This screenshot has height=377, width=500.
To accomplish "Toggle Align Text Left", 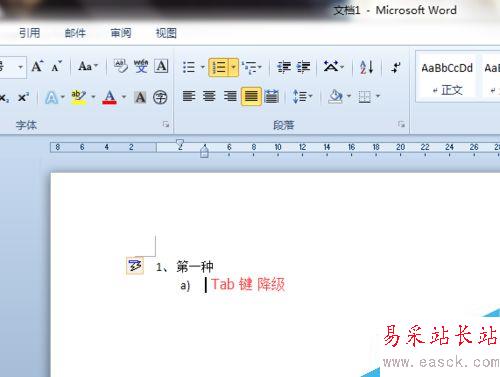I will [x=189, y=96].
